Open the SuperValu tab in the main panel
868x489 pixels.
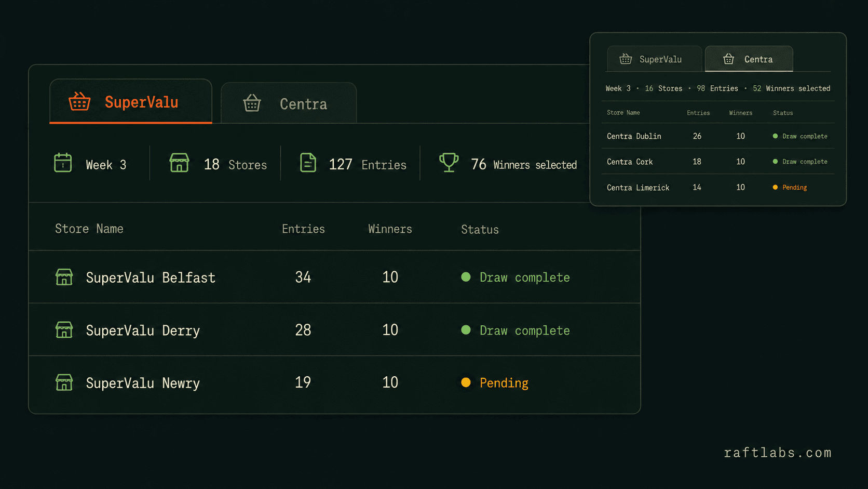click(x=131, y=101)
